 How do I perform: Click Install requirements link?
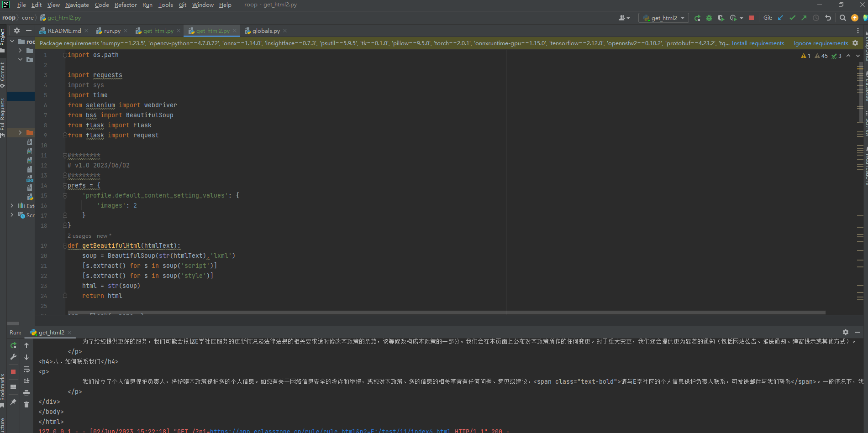coord(758,43)
